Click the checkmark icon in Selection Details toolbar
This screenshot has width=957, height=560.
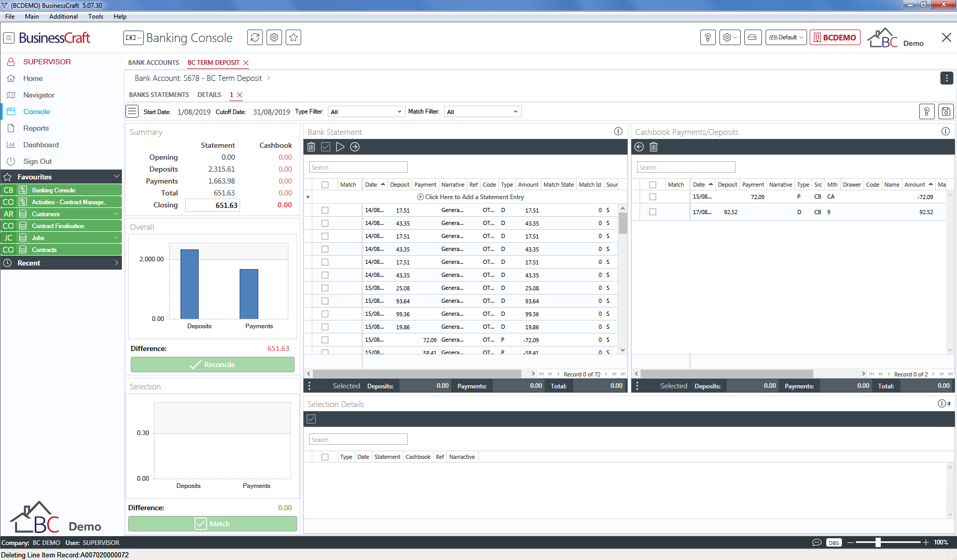tap(311, 419)
